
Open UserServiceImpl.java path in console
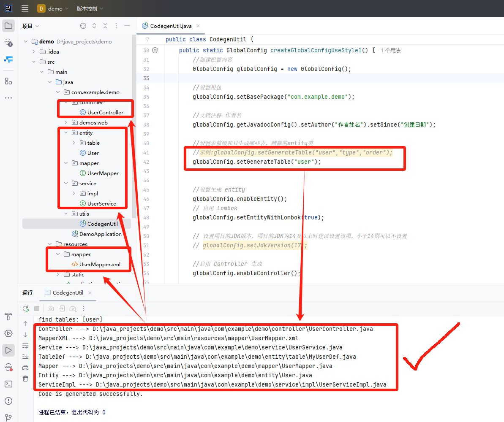click(241, 384)
